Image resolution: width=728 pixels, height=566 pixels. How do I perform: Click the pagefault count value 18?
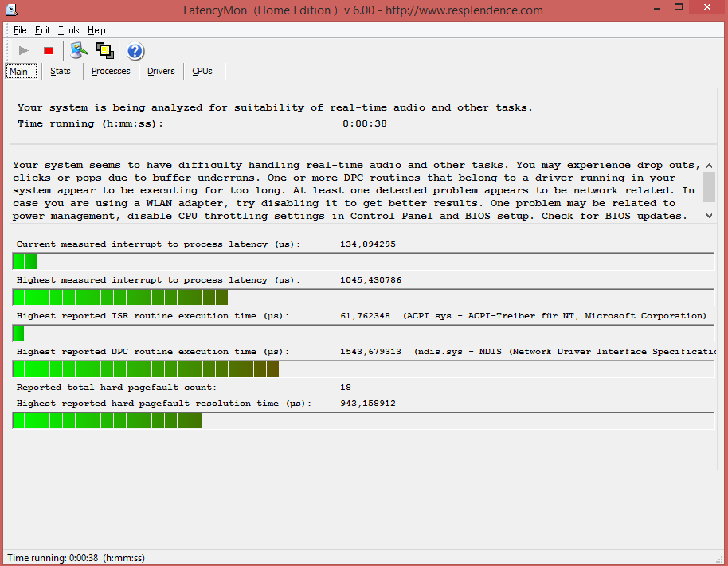click(346, 388)
